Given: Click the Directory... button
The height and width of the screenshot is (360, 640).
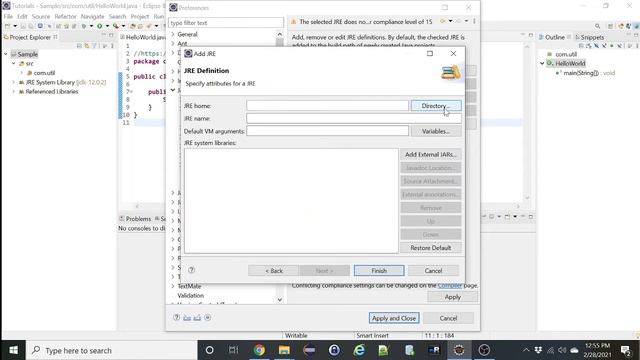Looking at the screenshot, I should pos(436,105).
